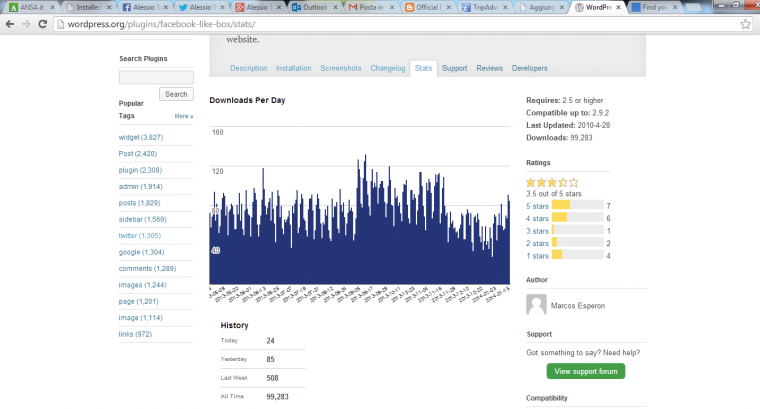760x409 pixels.
Task: Click the Blogger Official tab favicon
Action: pyautogui.click(x=410, y=7)
